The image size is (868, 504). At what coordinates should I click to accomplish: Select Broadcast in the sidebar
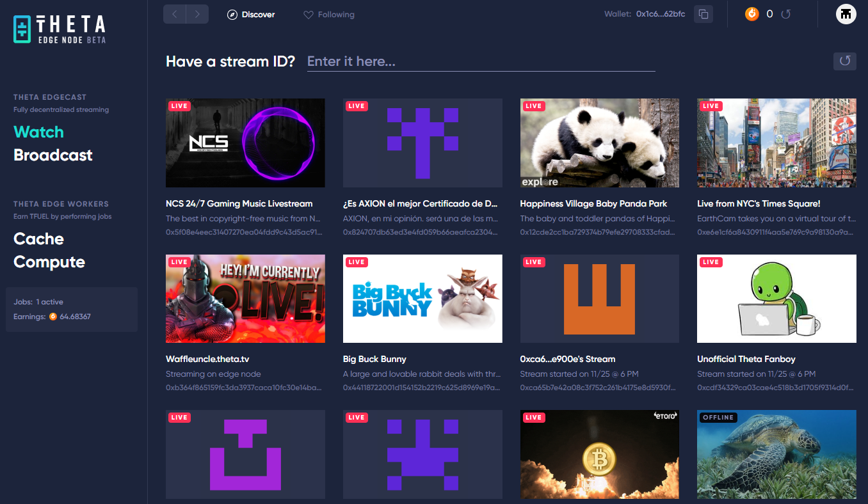[x=53, y=155]
